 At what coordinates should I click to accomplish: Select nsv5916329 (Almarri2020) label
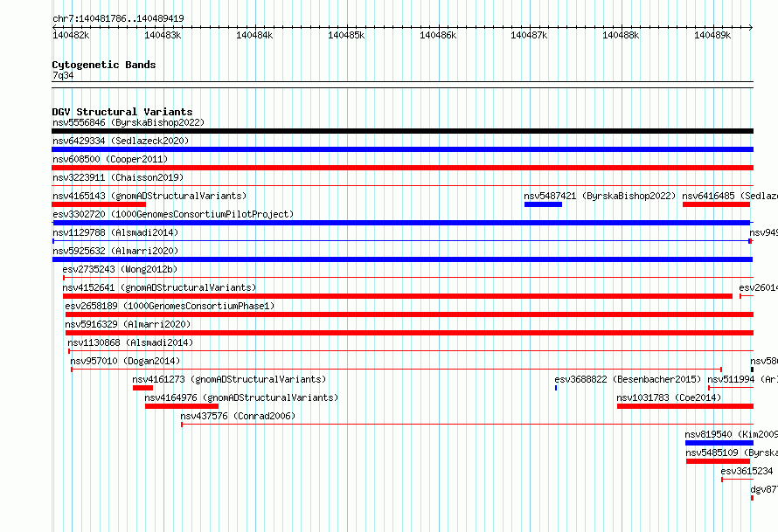(128, 324)
